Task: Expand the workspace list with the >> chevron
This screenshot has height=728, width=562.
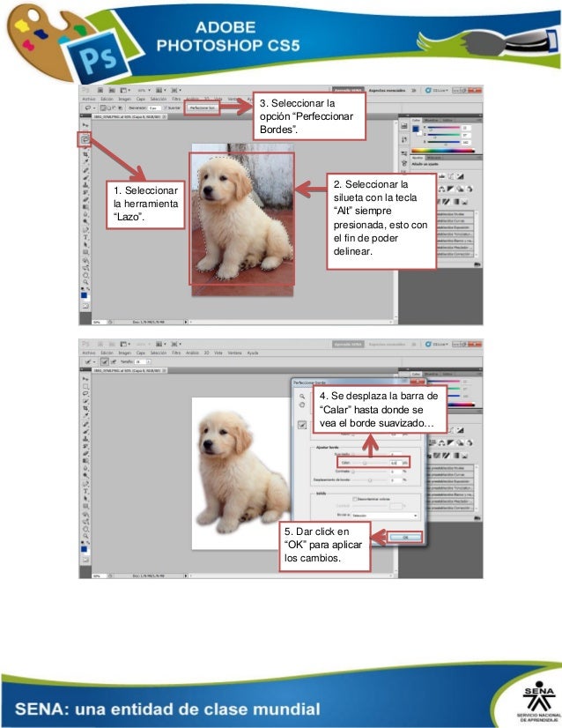Action: [414, 90]
